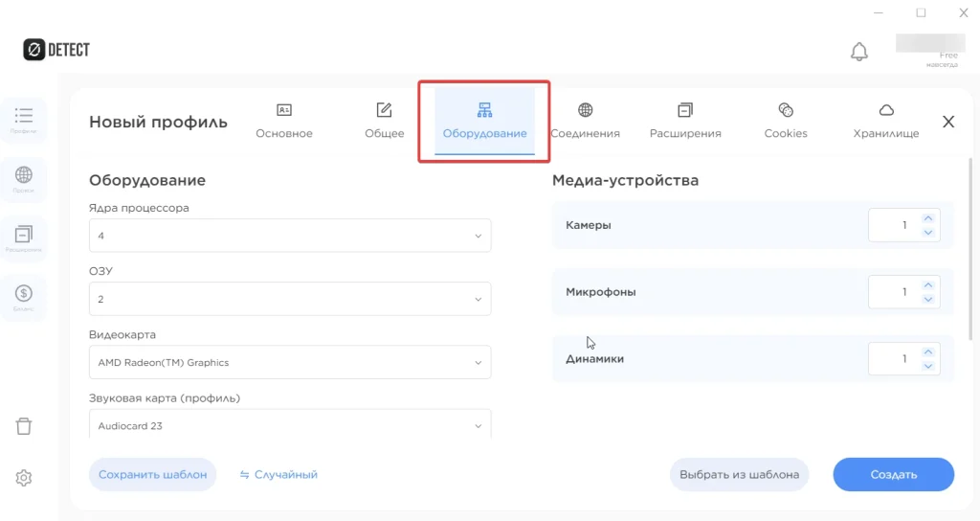980x521 pixels.
Task: Switch to the Соединения tab
Action: (x=585, y=122)
